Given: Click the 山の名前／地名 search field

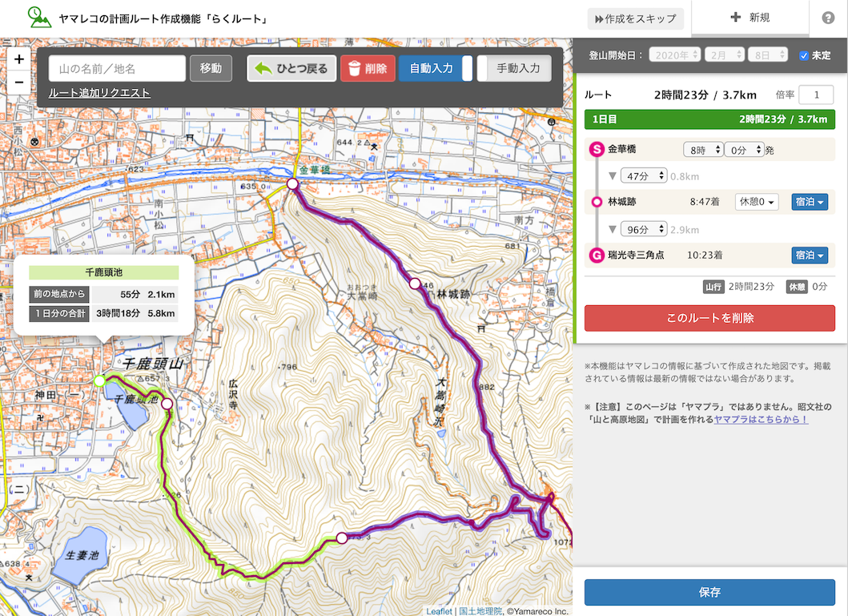Looking at the screenshot, I should (x=118, y=69).
